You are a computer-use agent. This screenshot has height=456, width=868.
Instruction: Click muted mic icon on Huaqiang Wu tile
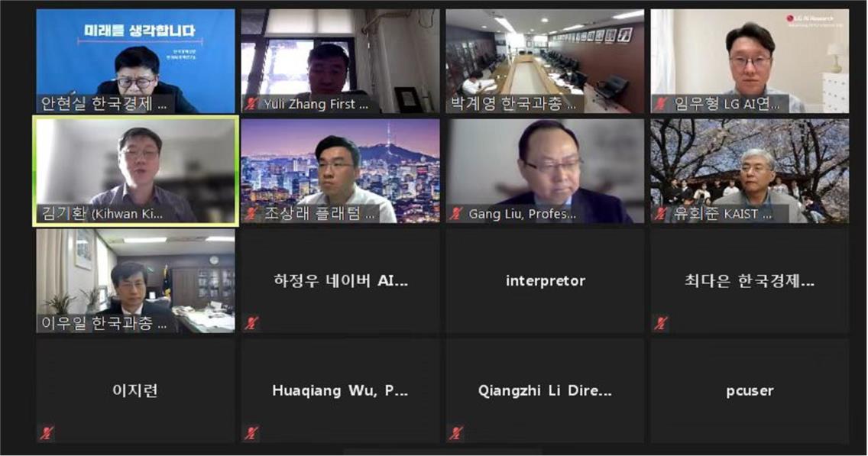pyautogui.click(x=252, y=433)
